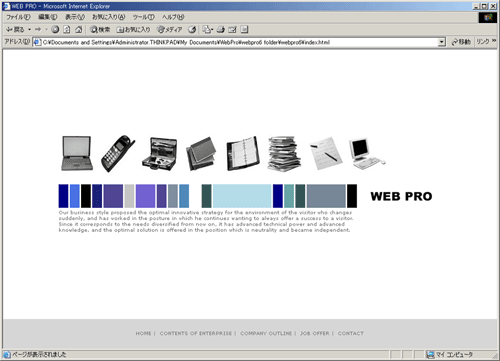
Task: Open the Media (メディア) toolbar button
Action: 170,30
